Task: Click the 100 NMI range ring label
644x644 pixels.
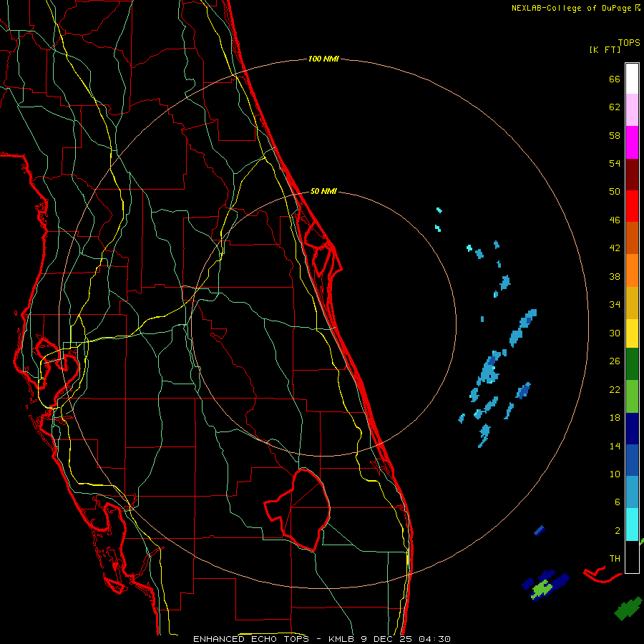Action: click(323, 59)
